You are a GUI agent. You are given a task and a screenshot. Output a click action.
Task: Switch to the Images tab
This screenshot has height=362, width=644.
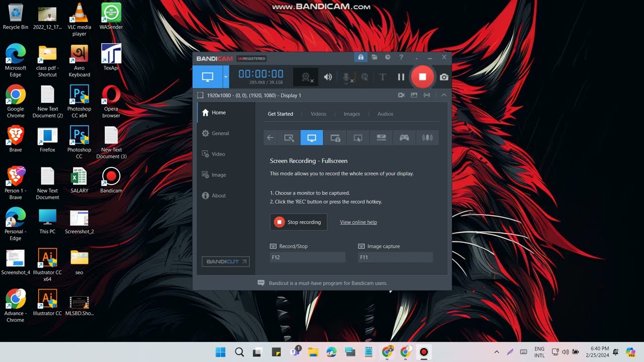(x=352, y=114)
